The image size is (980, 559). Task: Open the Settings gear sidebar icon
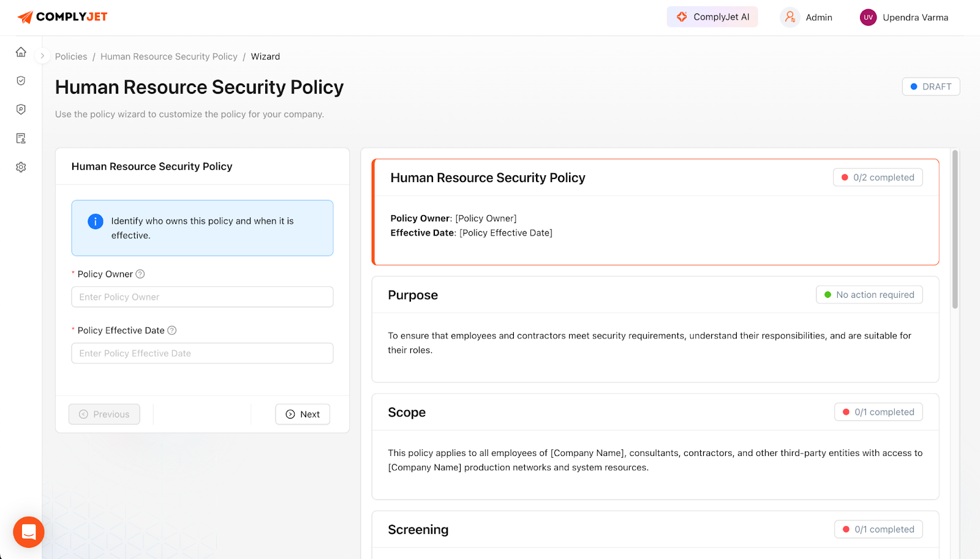(21, 167)
